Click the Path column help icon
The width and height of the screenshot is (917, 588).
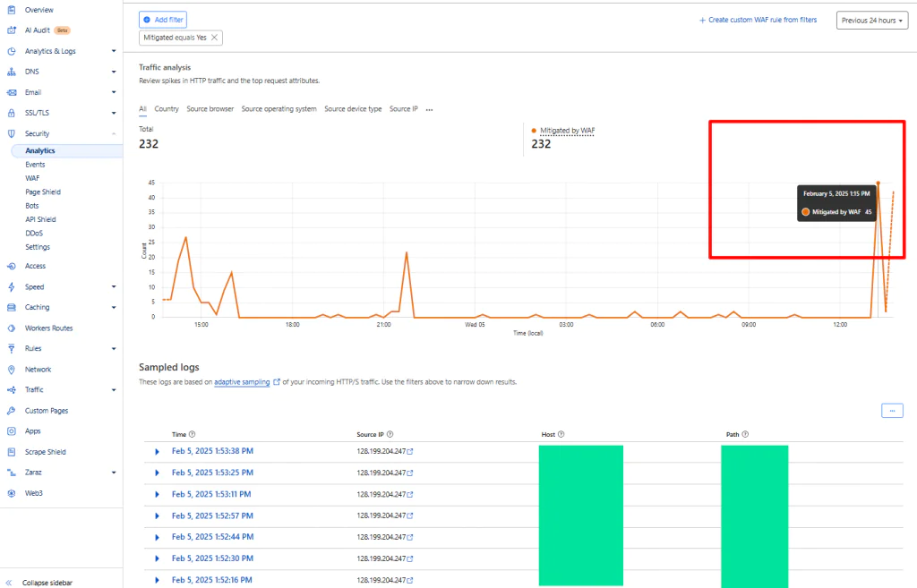[x=745, y=434]
